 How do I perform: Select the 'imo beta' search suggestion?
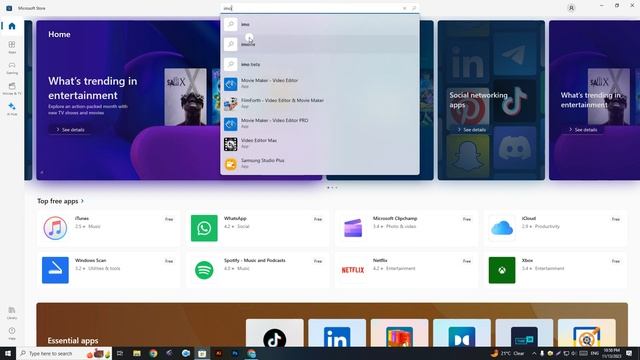coord(320,64)
